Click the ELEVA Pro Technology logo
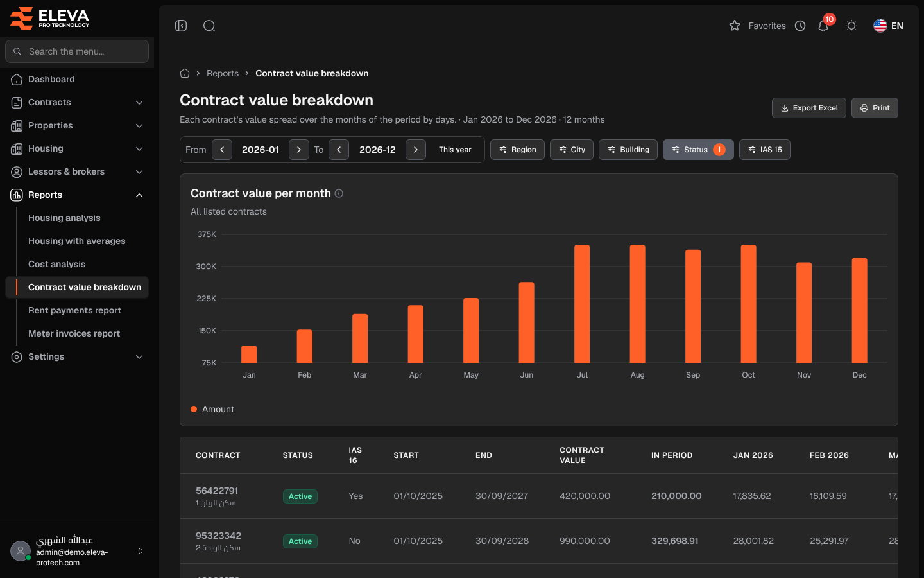Screen dimensions: 924x578 50,18
